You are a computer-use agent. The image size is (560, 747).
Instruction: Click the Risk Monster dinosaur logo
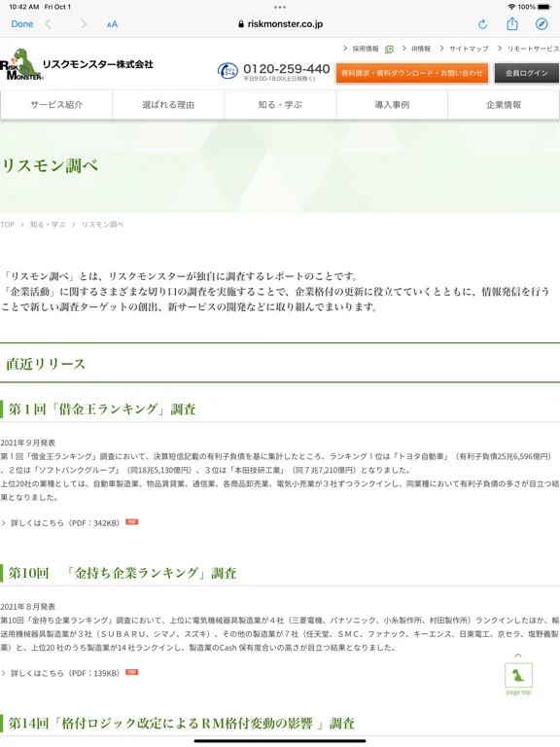click(x=21, y=64)
